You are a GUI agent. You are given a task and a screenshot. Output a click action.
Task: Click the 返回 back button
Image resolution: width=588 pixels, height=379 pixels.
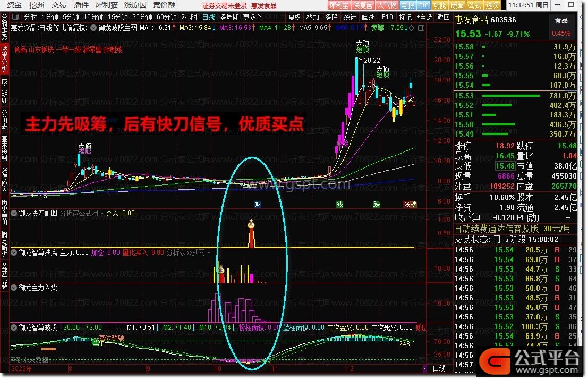[x=443, y=17]
